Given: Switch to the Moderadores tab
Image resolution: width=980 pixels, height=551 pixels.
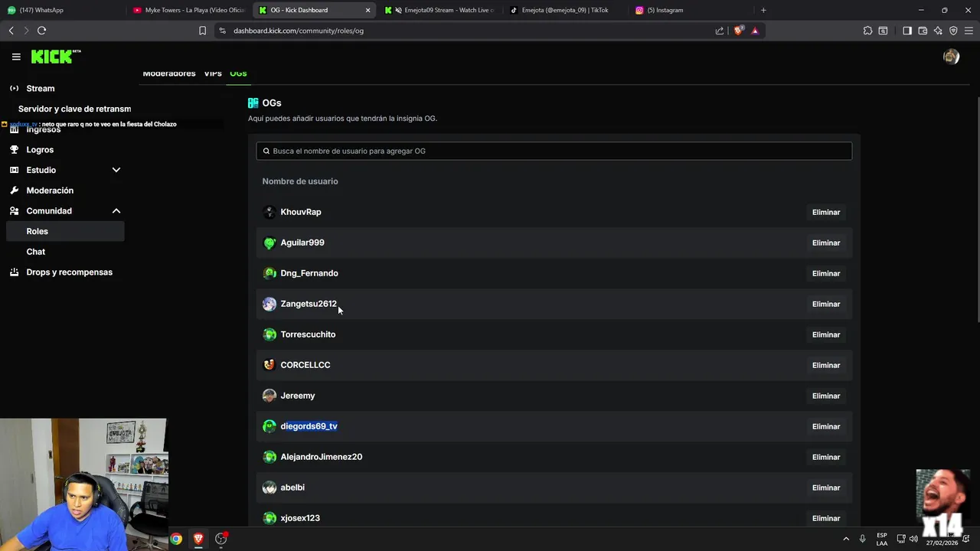Looking at the screenshot, I should [169, 73].
